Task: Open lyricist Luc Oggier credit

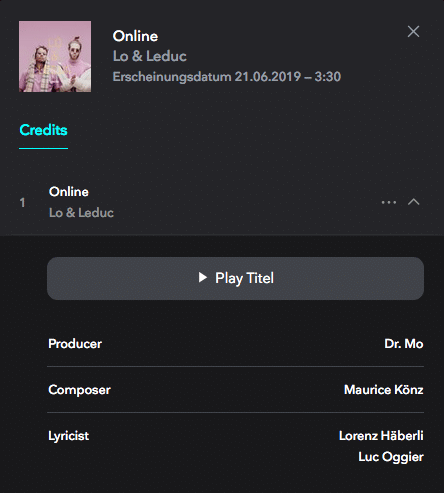Action: click(391, 457)
